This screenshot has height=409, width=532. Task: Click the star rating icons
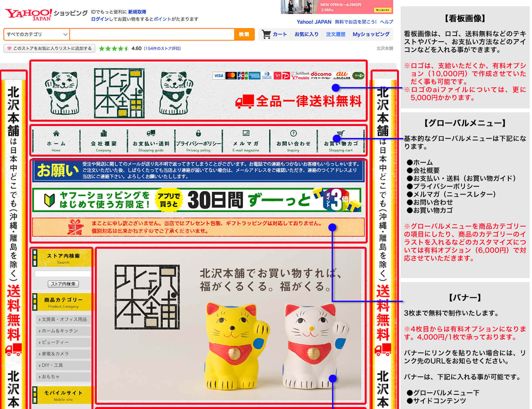(x=114, y=49)
